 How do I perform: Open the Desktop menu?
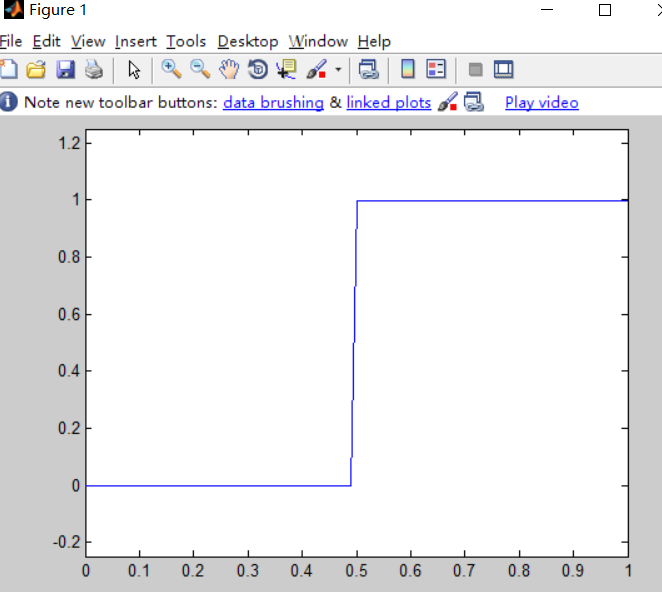click(x=248, y=41)
